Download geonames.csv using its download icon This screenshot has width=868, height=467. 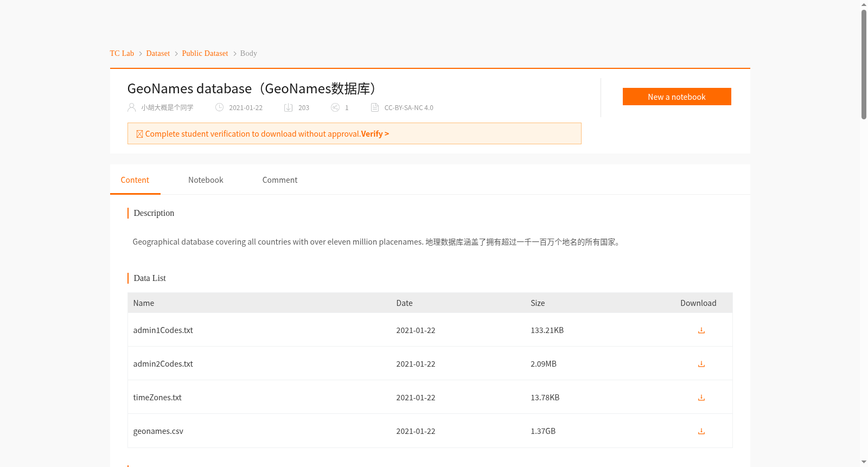point(701,431)
